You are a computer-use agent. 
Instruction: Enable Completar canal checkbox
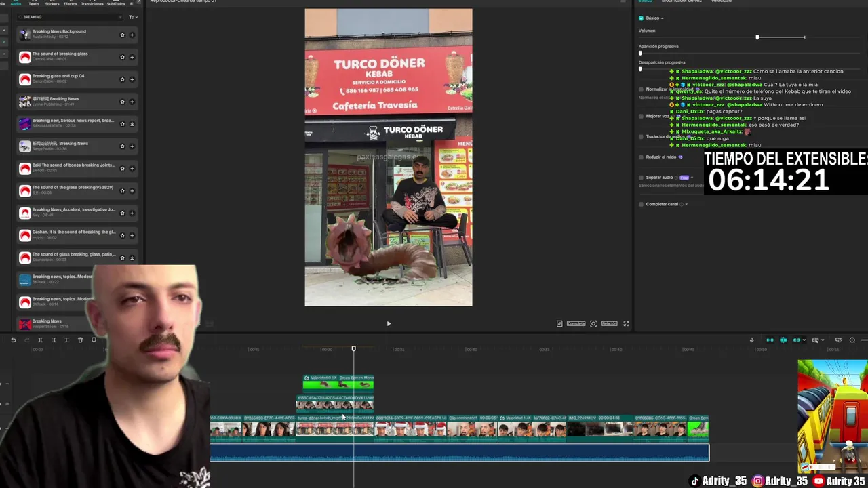coord(641,204)
